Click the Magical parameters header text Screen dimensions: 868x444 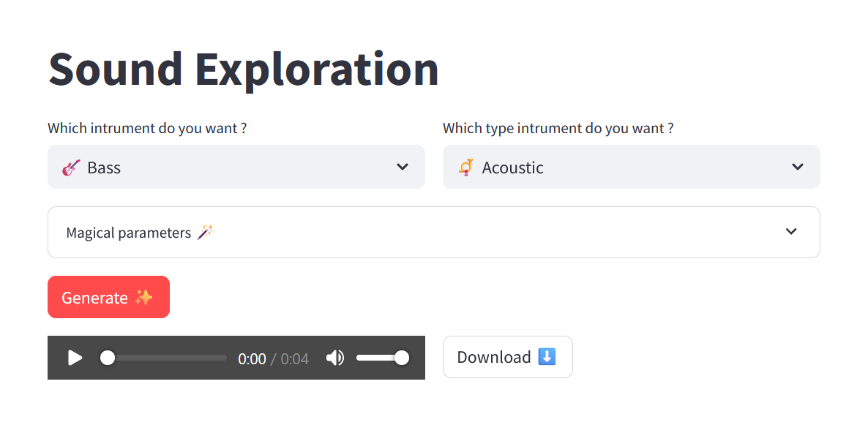point(129,233)
